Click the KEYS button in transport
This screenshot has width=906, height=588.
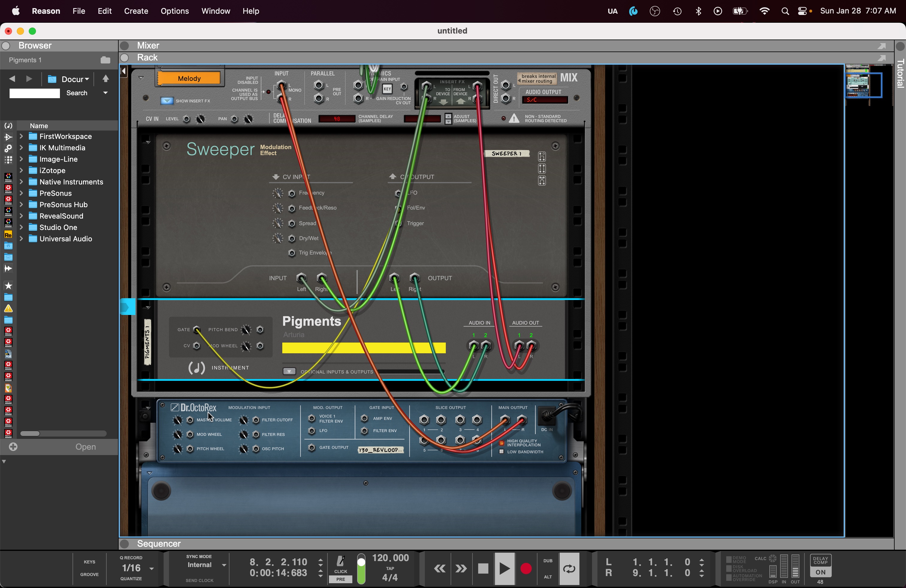[90, 562]
